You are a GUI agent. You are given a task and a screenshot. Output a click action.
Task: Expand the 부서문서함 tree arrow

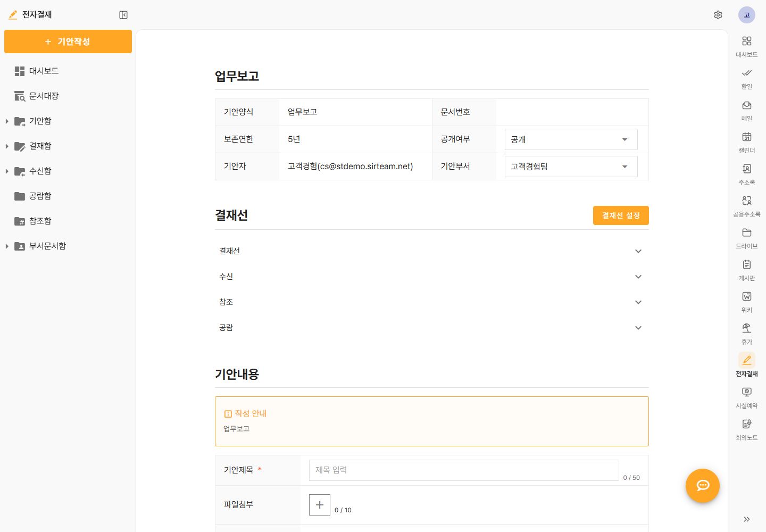(7, 246)
